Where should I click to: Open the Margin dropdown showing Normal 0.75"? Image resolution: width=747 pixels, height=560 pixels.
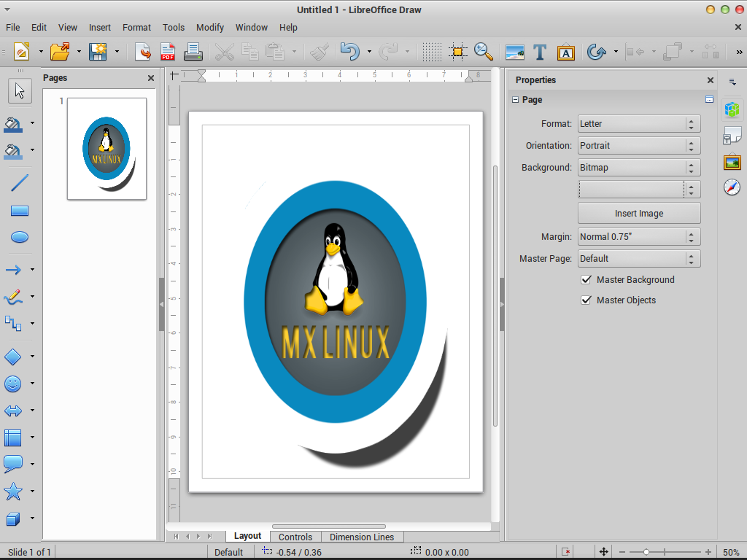pos(639,237)
